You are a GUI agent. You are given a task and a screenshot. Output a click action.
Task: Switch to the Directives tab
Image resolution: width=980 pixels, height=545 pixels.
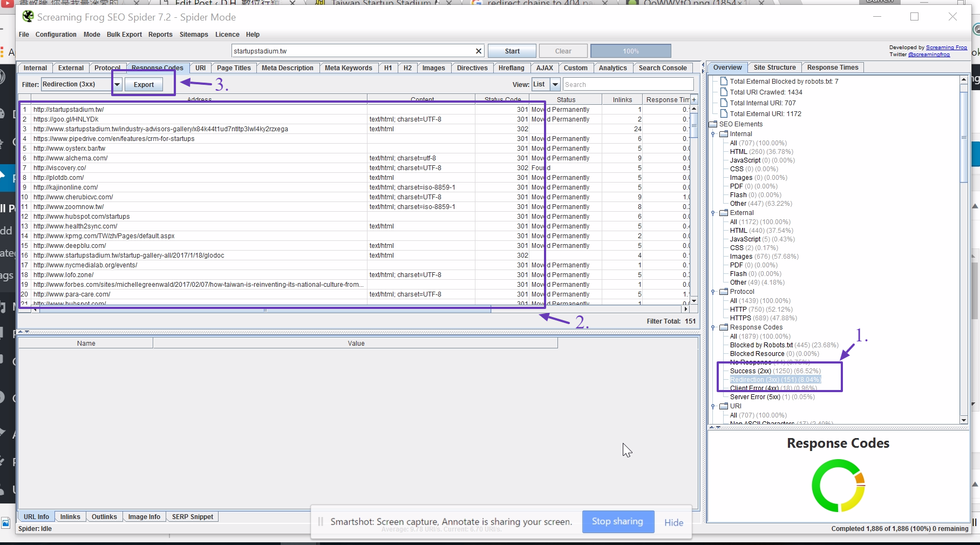point(472,68)
